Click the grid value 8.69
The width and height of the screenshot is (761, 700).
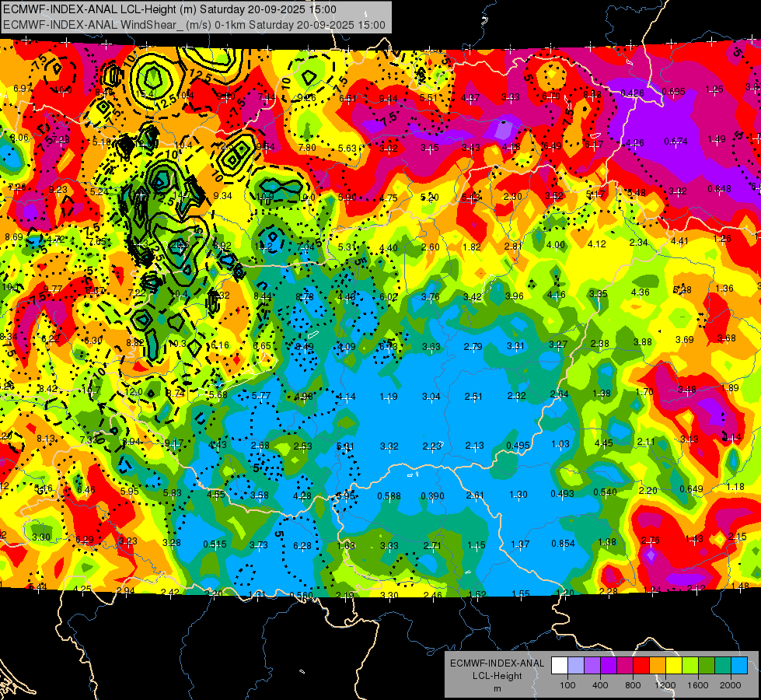14,237
